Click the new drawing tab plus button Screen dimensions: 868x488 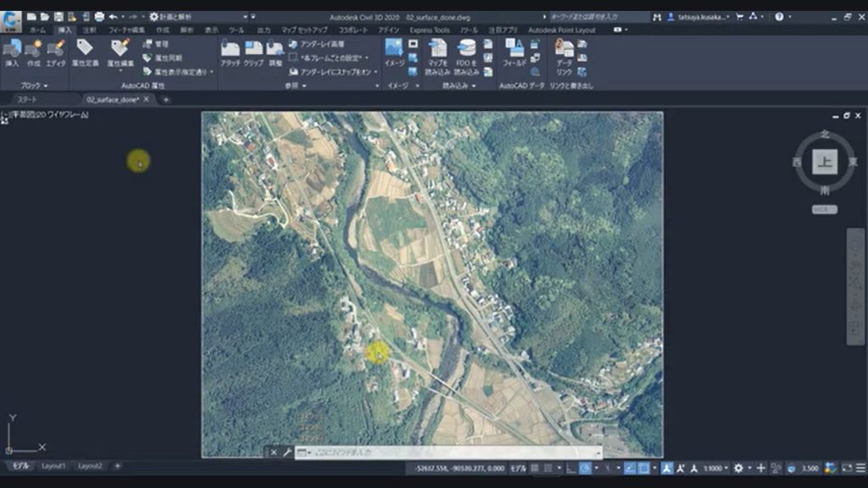pyautogui.click(x=166, y=99)
